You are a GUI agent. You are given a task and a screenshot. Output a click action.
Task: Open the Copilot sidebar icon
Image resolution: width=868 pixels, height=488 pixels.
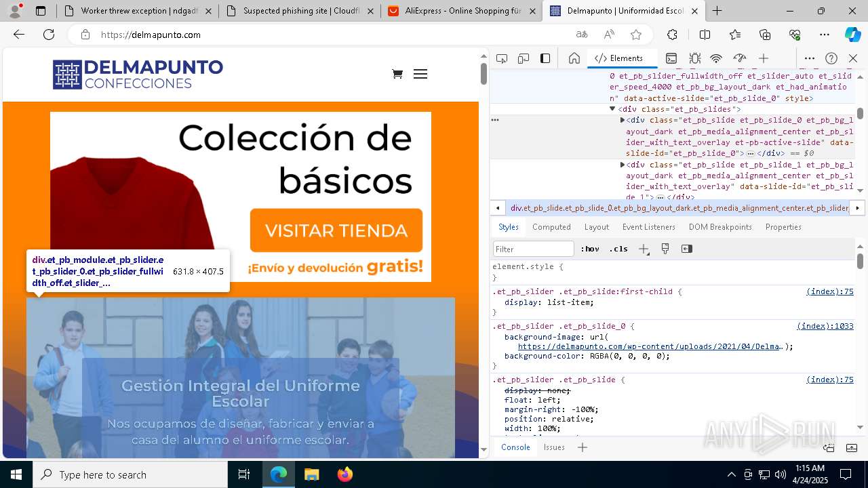pyautogui.click(x=852, y=35)
